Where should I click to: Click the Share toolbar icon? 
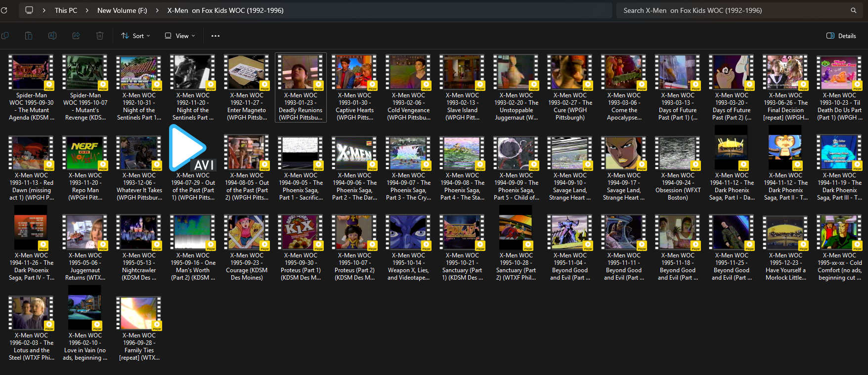[x=76, y=36]
